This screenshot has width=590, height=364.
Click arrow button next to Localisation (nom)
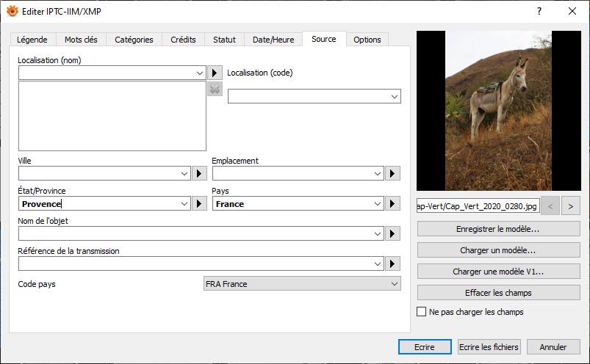215,73
